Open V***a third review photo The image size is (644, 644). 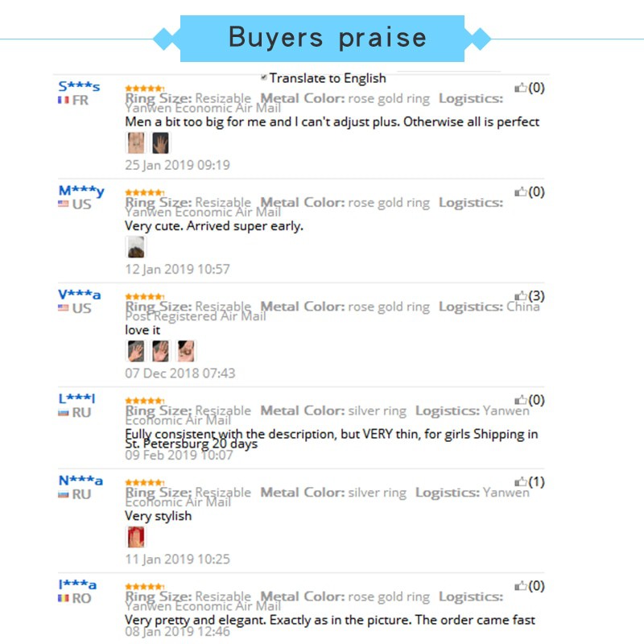coord(186,351)
